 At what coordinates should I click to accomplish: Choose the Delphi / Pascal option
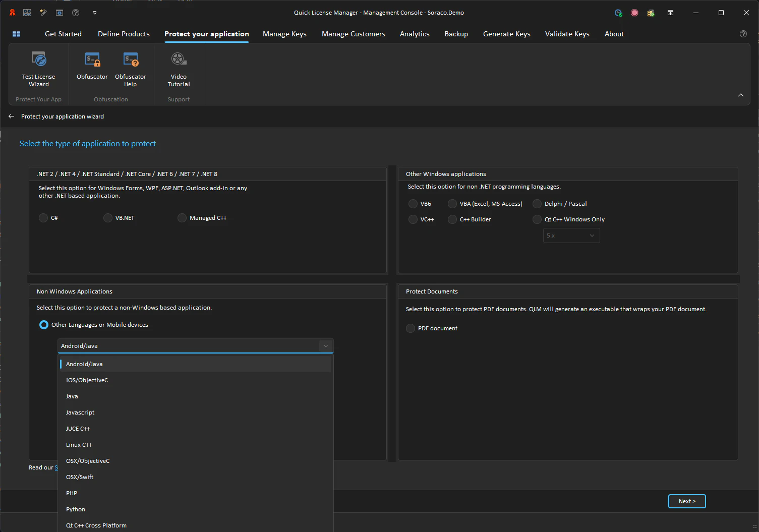click(537, 204)
